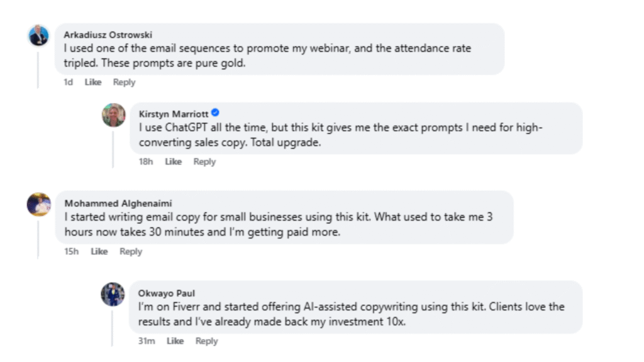Open Kirstyn Marriott's name link

(173, 114)
